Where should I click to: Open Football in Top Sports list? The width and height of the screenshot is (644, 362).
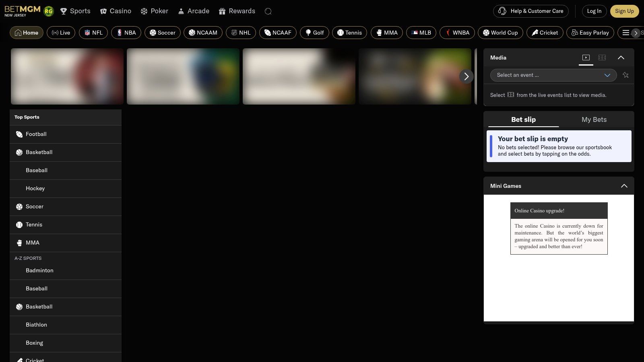pos(36,134)
